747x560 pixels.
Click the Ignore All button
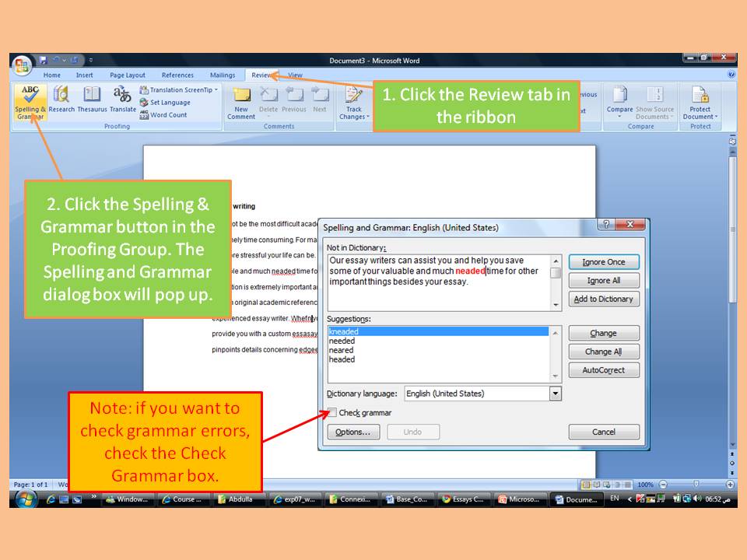[x=604, y=281]
